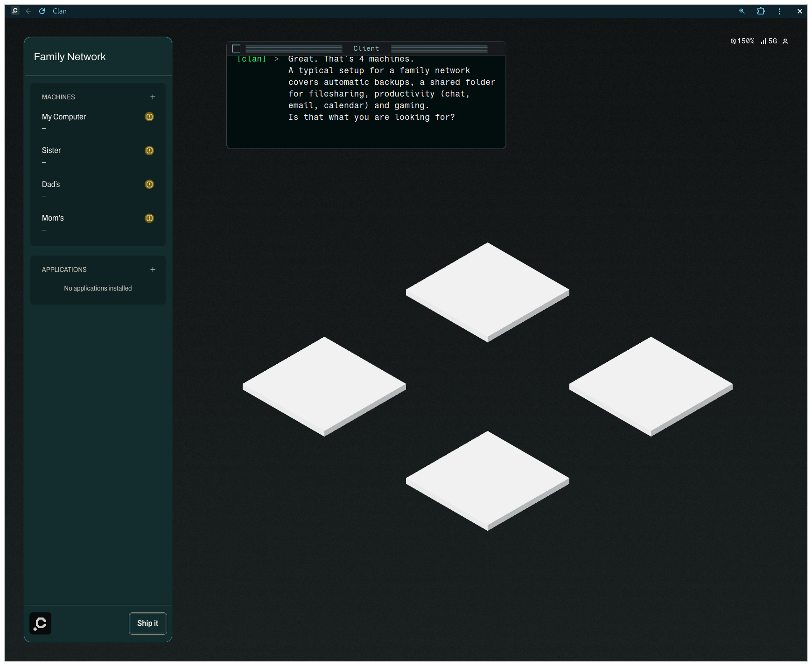This screenshot has height=666, width=812.
Task: Go back using the back arrow
Action: tap(28, 11)
